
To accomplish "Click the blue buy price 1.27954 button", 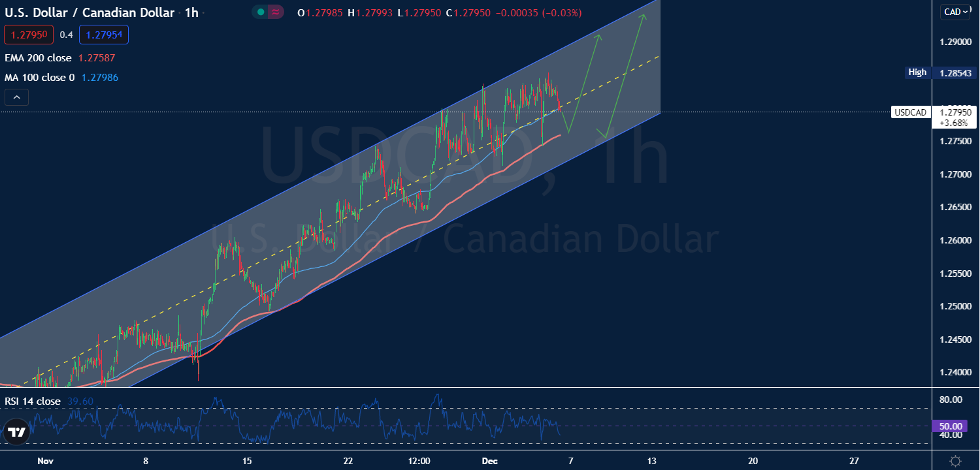I will coord(104,35).
